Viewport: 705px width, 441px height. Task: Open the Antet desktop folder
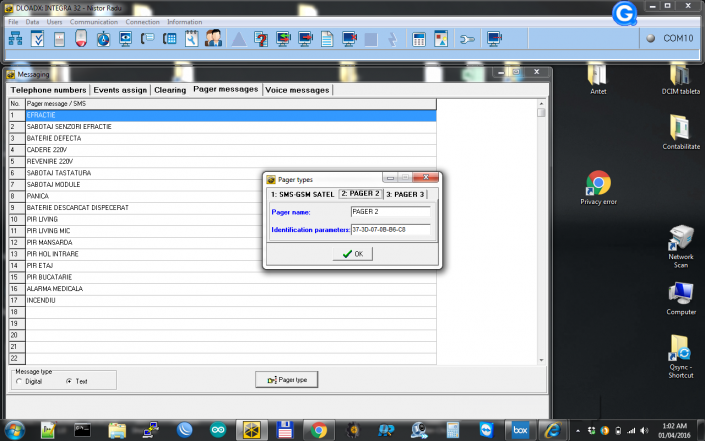(598, 80)
